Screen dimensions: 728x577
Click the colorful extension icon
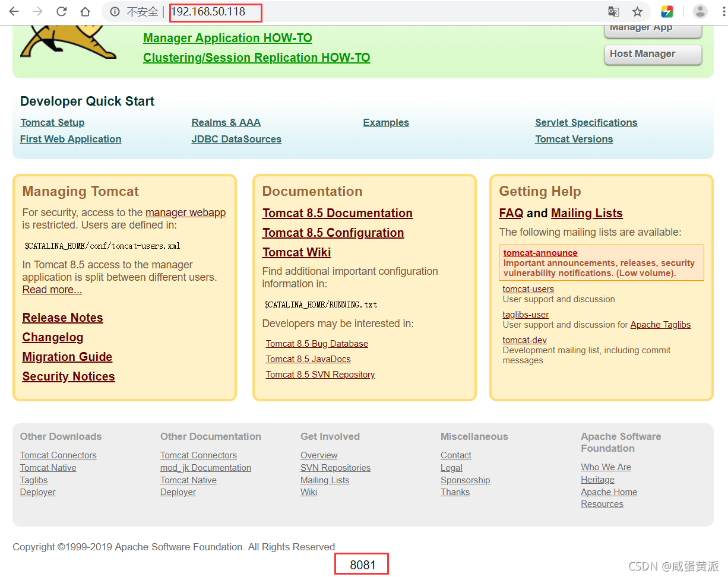tap(667, 11)
